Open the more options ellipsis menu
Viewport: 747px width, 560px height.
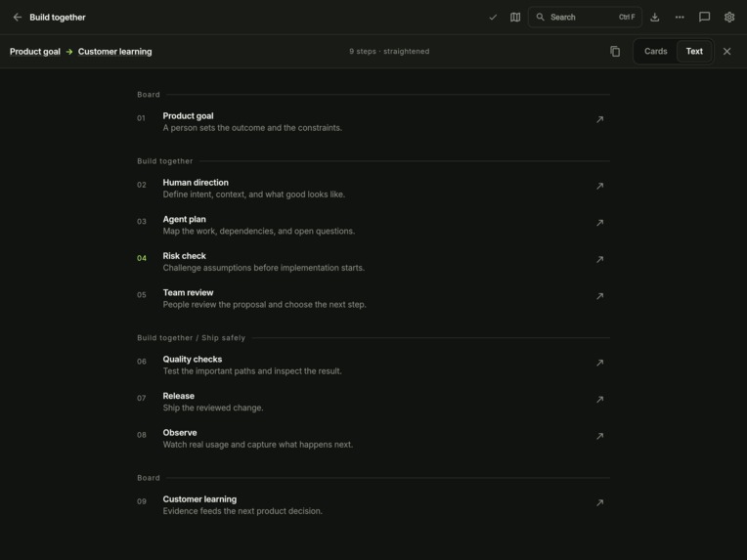680,18
